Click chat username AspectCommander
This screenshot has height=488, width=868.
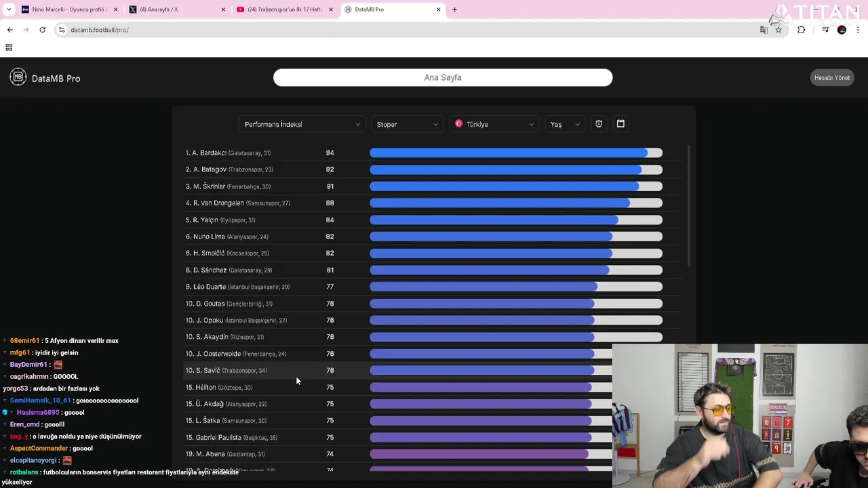(39, 449)
